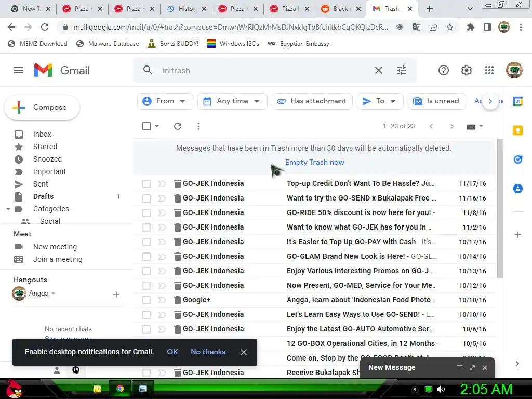Open input tools keyboard dropdown
Screen dimensions: 532x399
coord(475,127)
